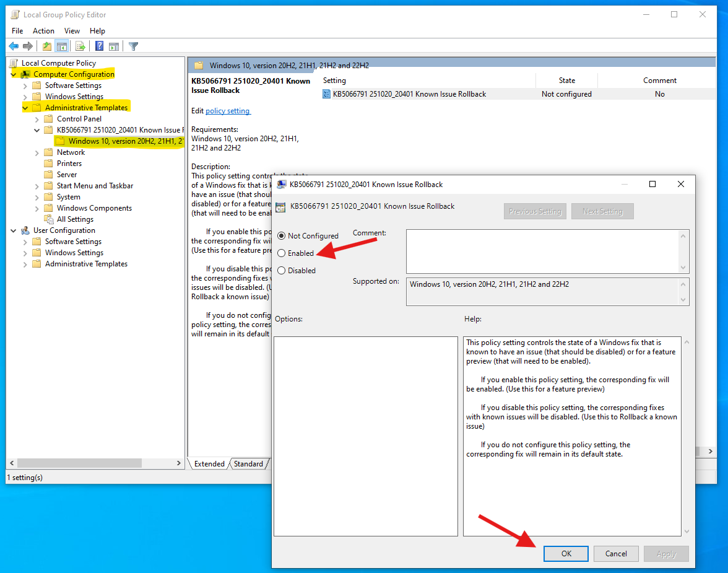Viewport: 728px width, 573px height.
Task: Expand the Network tree node
Action: click(x=36, y=152)
